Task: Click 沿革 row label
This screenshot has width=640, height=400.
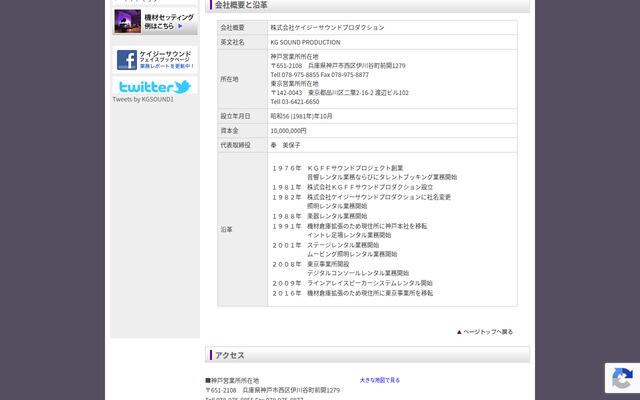Action: [x=227, y=229]
